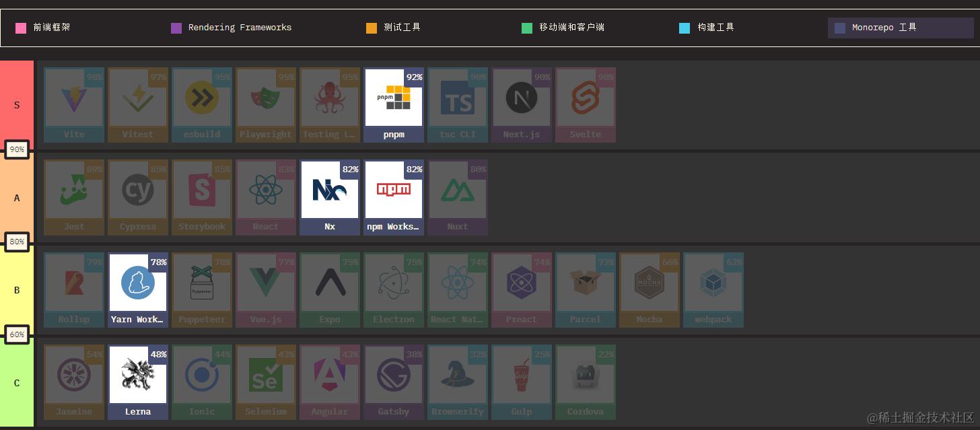980x430 pixels.
Task: Toggle the 构建工具 legend filter
Action: pyautogui.click(x=707, y=28)
